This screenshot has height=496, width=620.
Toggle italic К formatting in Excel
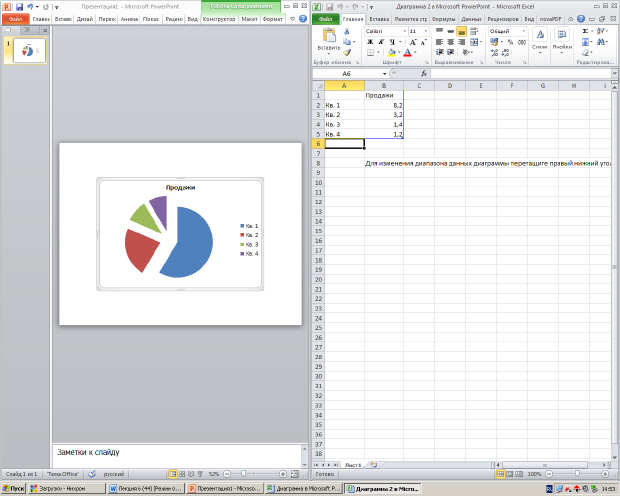[381, 42]
